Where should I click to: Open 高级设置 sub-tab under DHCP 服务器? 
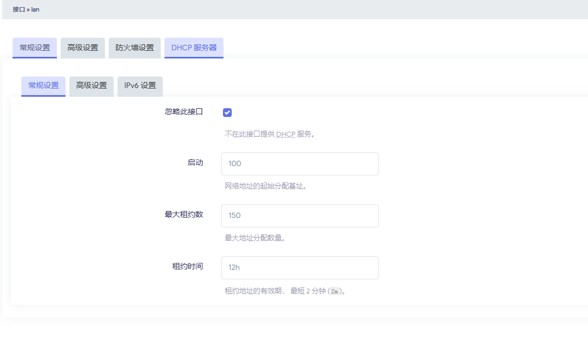[x=91, y=86]
